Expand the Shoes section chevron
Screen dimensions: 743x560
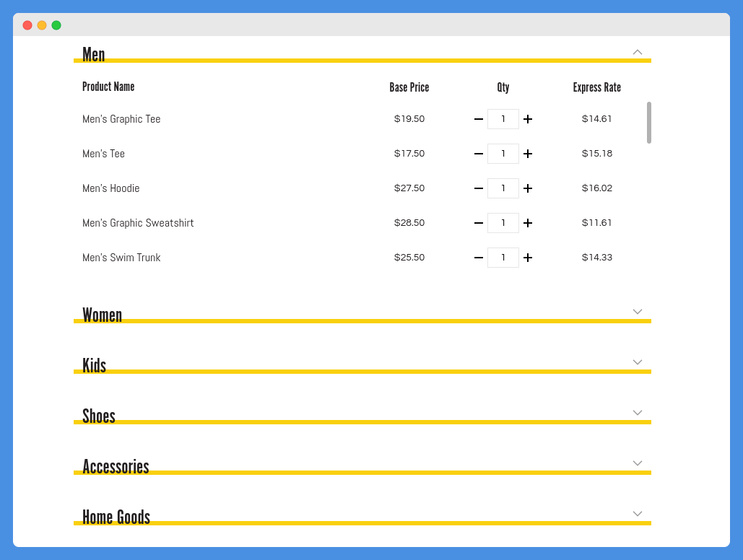click(638, 413)
